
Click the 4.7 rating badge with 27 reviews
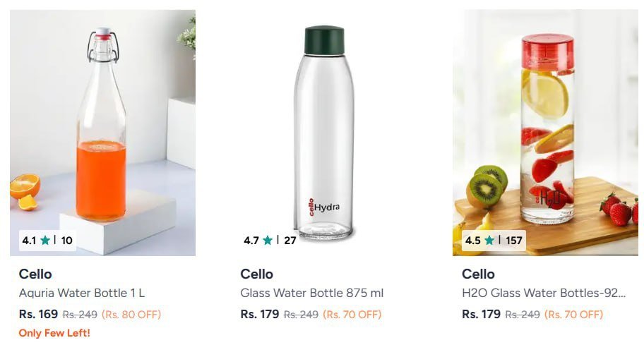coord(270,241)
